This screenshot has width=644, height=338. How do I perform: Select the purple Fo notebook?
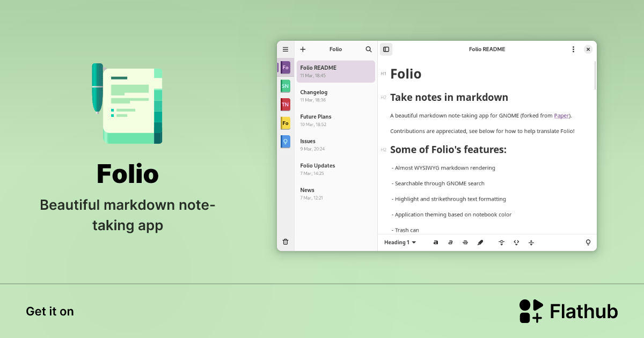tap(286, 68)
